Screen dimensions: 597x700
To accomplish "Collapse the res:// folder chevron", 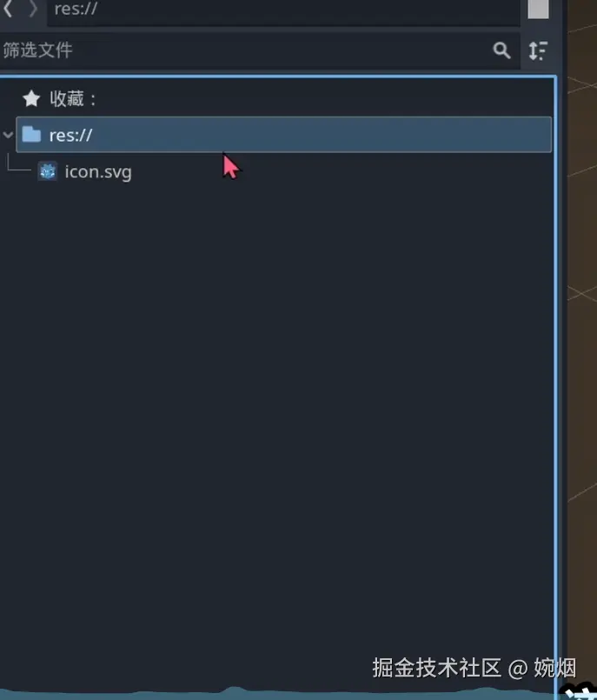I will (8, 135).
